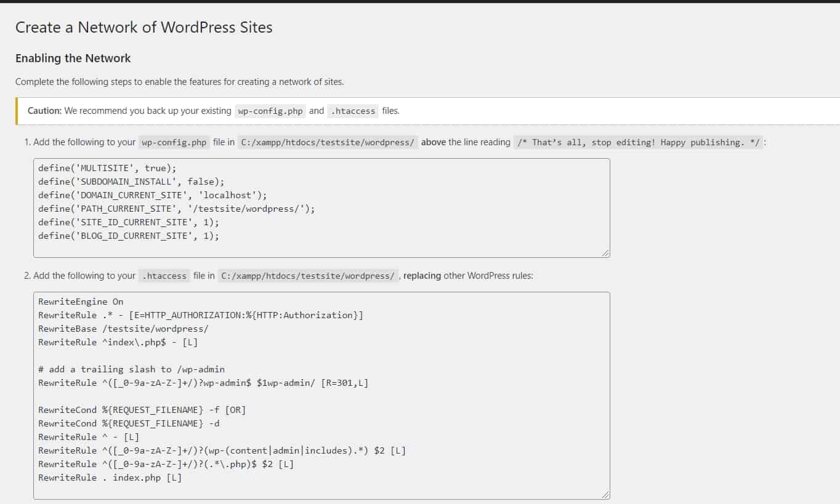The width and height of the screenshot is (840, 504).
Task: Click the wp-config.php code tag in step 1
Action: pyautogui.click(x=174, y=142)
